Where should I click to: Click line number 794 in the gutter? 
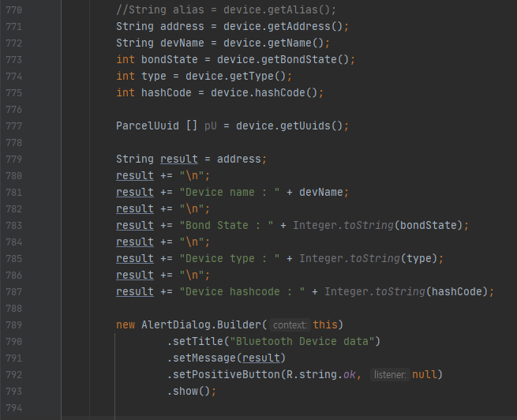pos(14,408)
